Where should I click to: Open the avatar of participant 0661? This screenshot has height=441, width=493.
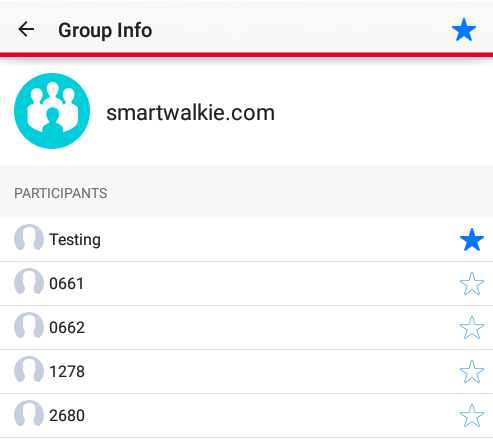pos(29,281)
